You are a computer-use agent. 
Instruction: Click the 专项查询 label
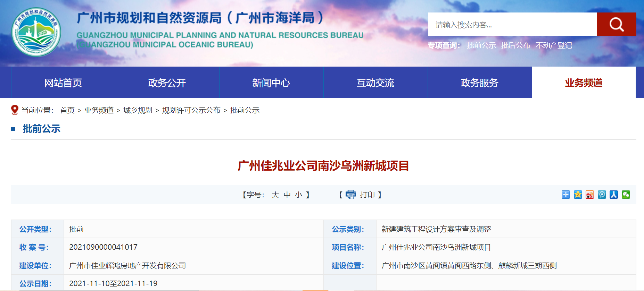[444, 45]
